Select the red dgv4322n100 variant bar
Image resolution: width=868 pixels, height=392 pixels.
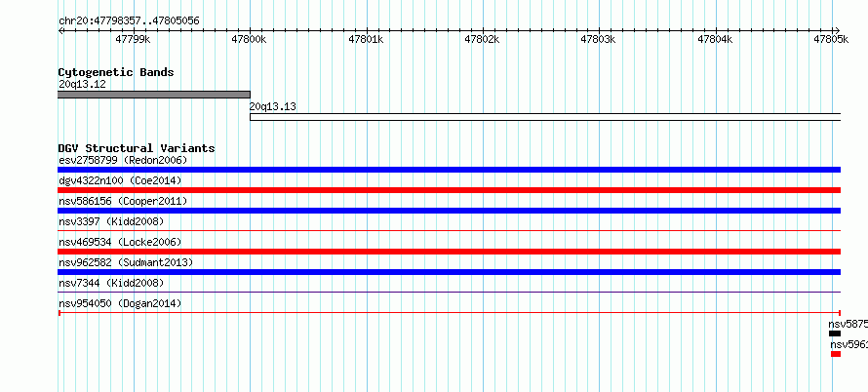449,190
